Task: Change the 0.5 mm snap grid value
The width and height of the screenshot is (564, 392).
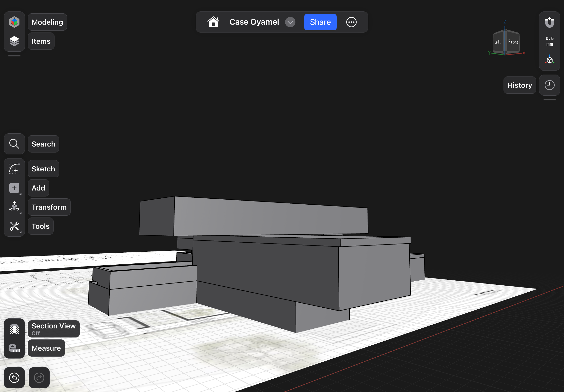Action: pos(549,41)
